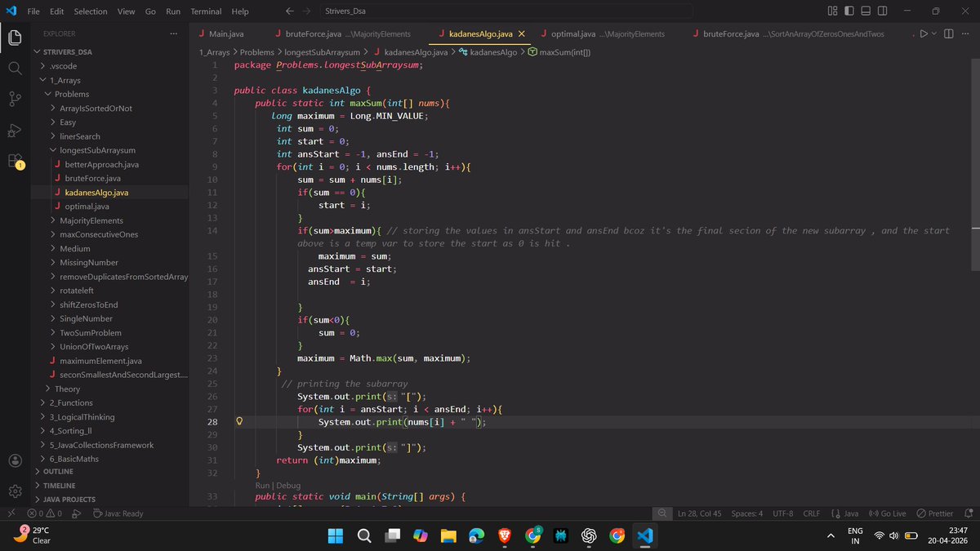Collapse the 1_Arrays folder

click(x=109, y=80)
